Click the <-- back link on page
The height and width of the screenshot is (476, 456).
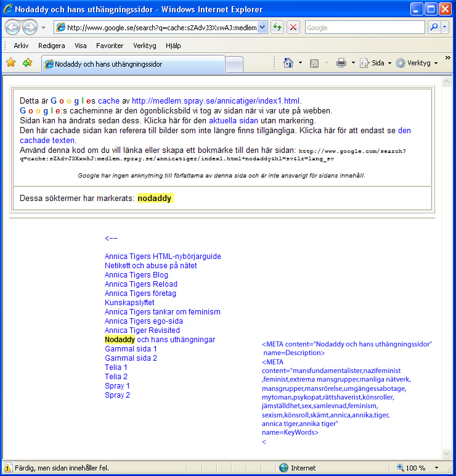111,238
